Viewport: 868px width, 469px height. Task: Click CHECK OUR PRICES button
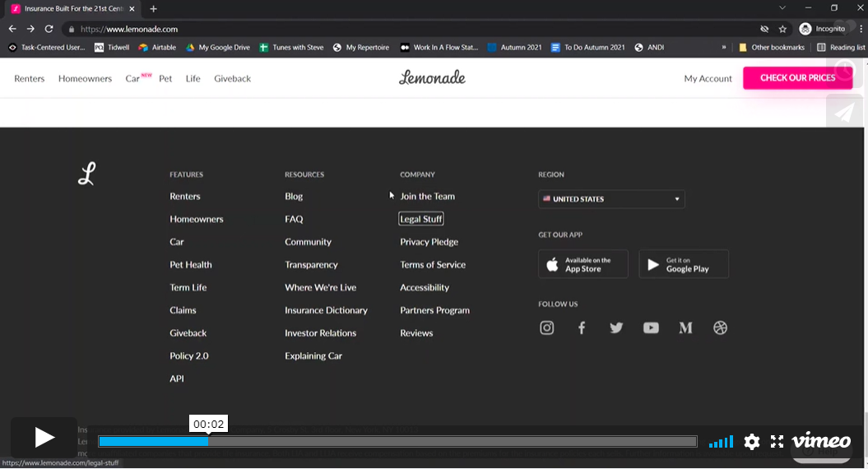[x=798, y=78]
